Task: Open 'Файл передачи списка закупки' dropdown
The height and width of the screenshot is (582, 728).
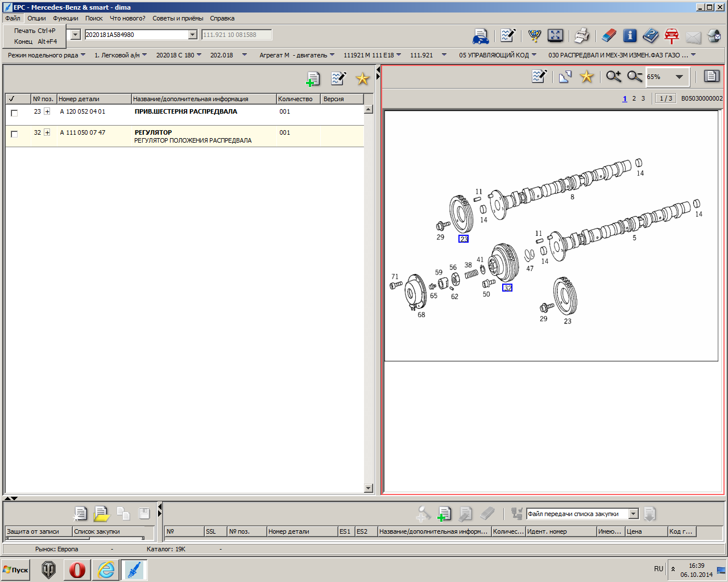Action: tap(634, 514)
